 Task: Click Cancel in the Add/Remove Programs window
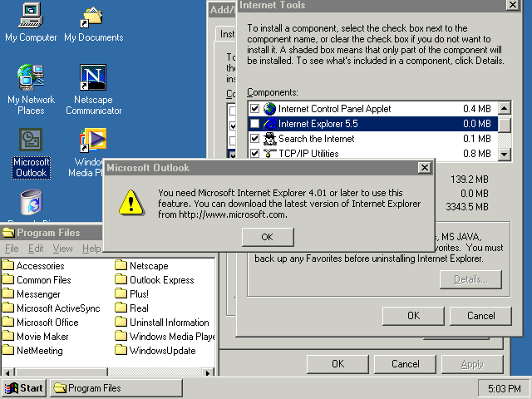[405, 364]
